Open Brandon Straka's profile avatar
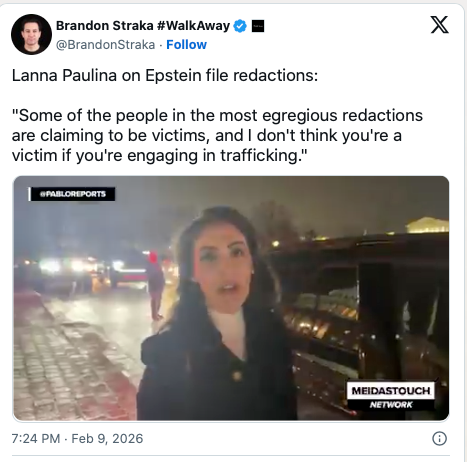Screen dimensions: 467x462 coord(31,34)
